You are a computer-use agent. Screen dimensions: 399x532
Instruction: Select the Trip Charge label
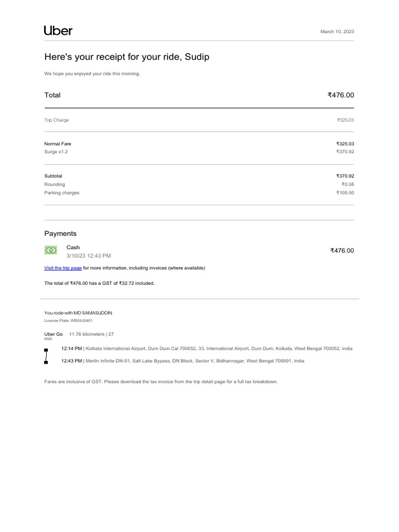point(57,120)
